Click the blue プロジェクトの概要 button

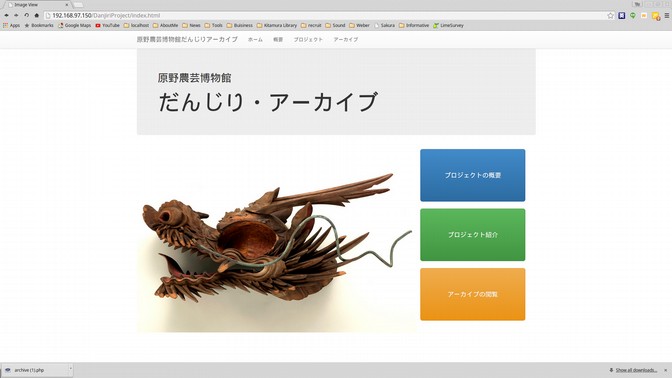click(473, 175)
